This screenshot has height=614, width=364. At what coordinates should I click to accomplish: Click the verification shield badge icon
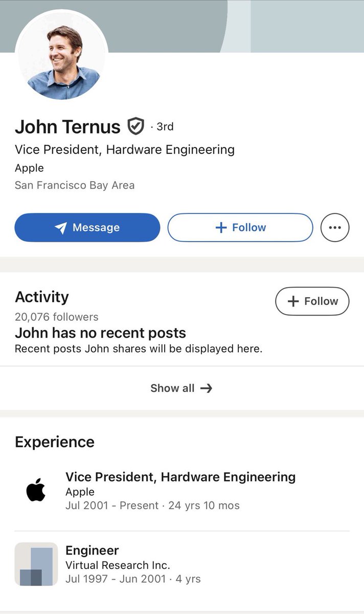click(x=135, y=126)
